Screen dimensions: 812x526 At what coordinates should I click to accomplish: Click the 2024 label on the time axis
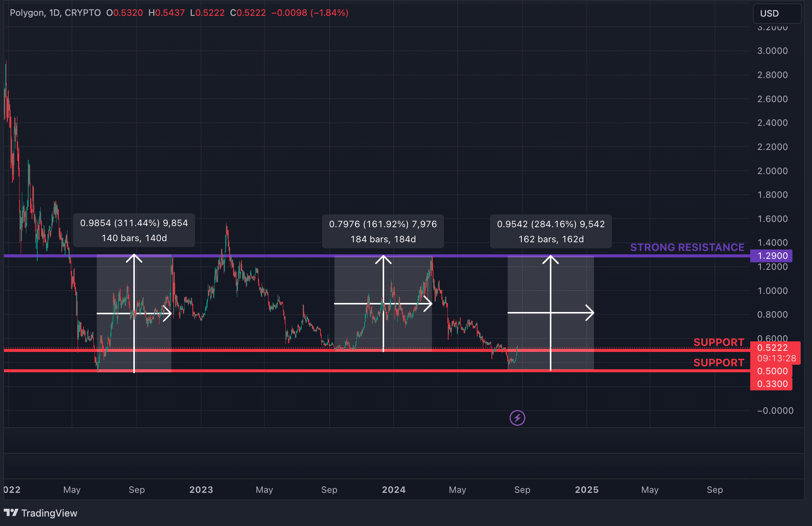394,490
